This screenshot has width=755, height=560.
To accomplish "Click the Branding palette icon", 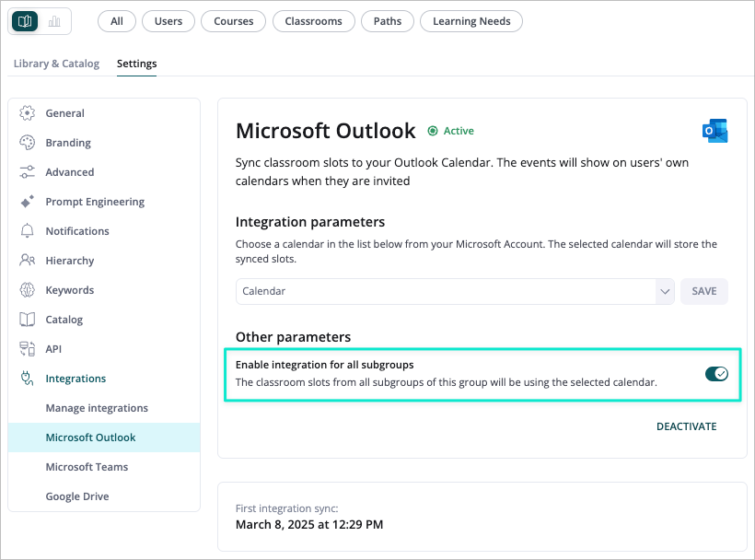I will click(x=28, y=143).
